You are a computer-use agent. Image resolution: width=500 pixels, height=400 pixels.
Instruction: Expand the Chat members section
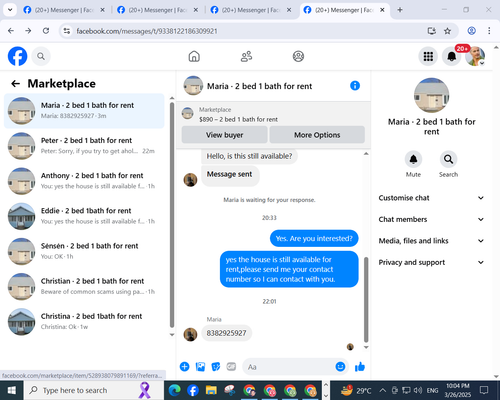click(x=431, y=219)
